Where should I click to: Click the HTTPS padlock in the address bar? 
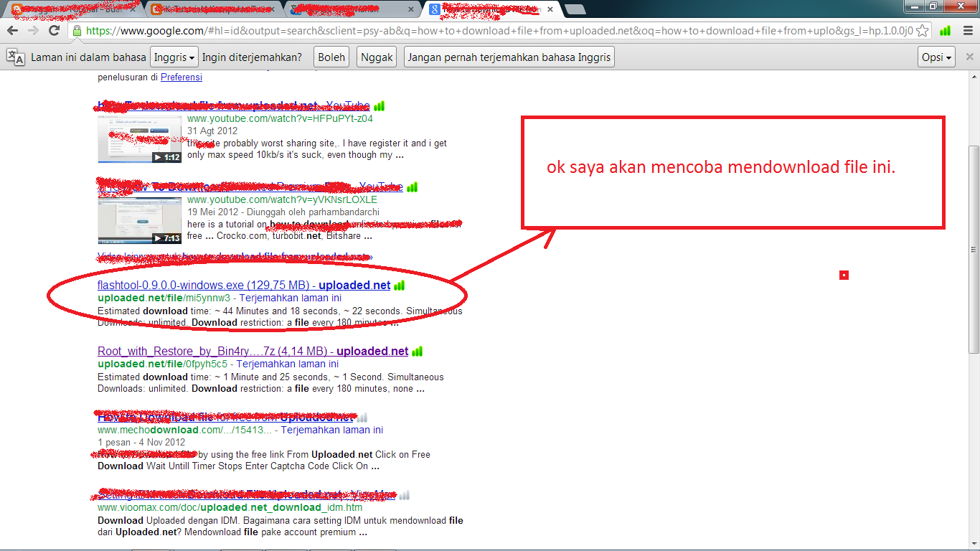click(77, 32)
